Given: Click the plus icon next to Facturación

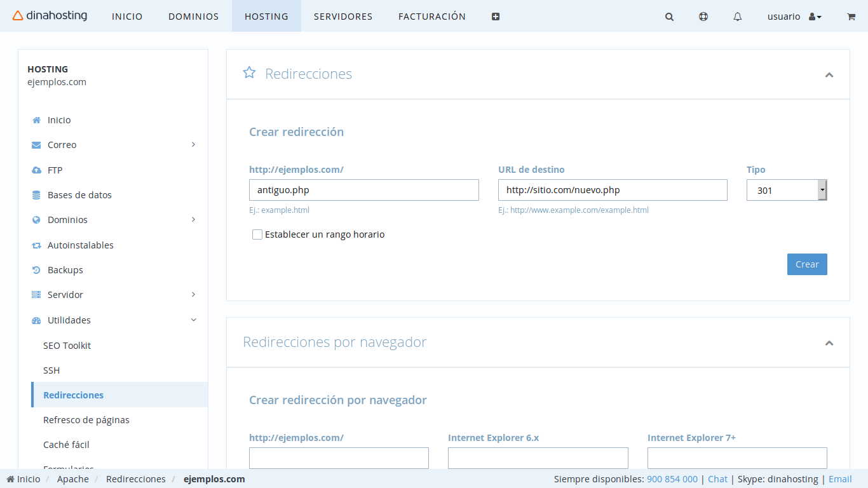Looking at the screenshot, I should tap(496, 17).
